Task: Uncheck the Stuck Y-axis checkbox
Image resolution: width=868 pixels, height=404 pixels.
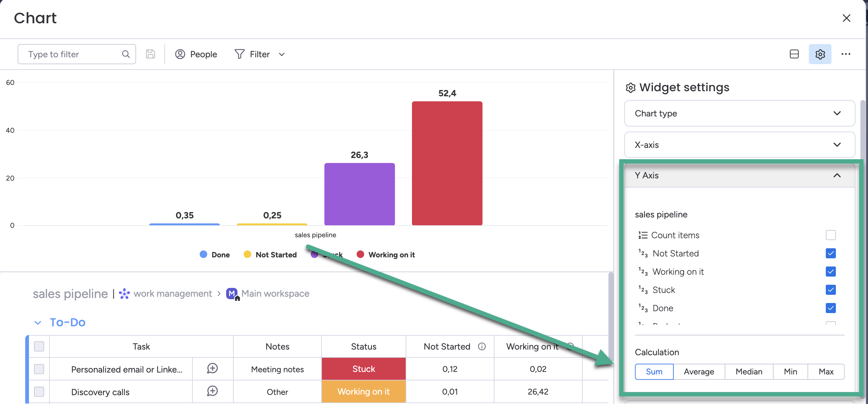Action: coord(830,290)
